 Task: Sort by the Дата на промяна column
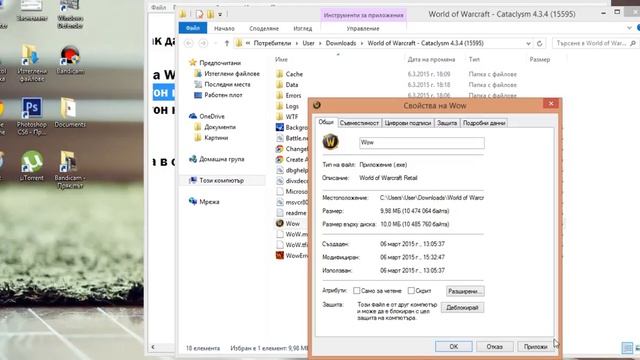coord(431,60)
